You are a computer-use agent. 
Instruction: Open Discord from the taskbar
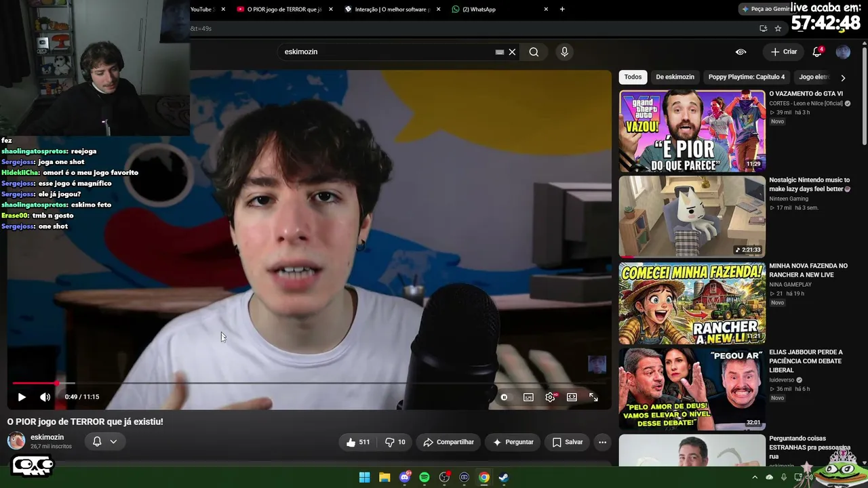(x=405, y=477)
